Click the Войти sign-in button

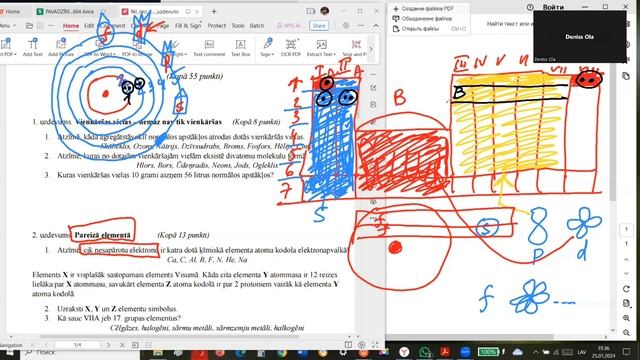tap(553, 7)
